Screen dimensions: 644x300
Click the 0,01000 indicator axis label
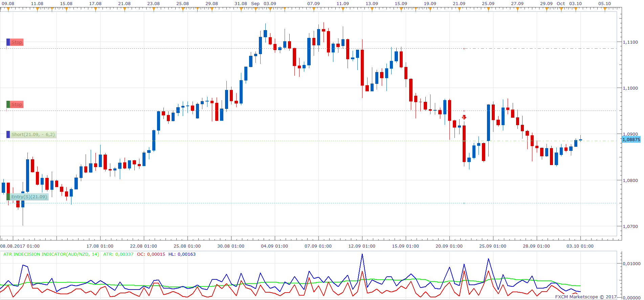point(631,264)
